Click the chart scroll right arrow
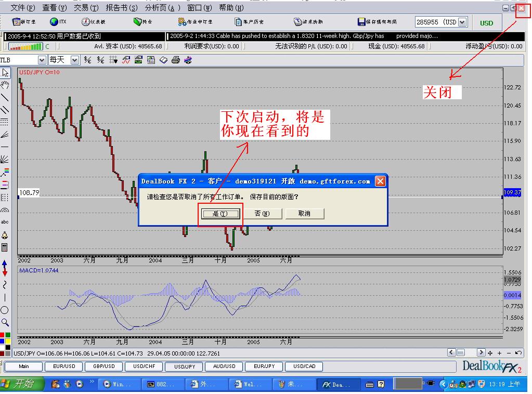This screenshot has width=532, height=394. point(481,352)
